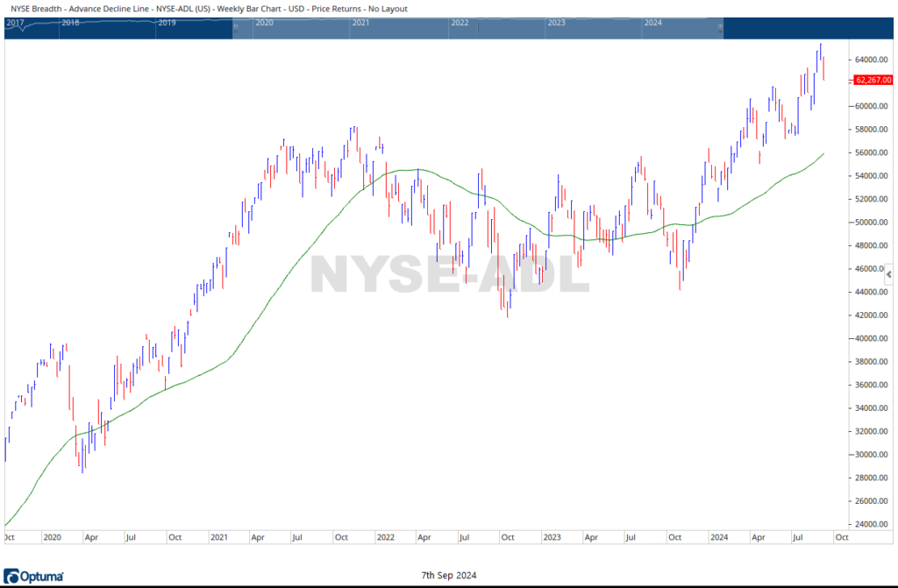Viewport: 898px width, 588px height.
Task: Select 2020 in the top overview strip
Action: click(265, 23)
